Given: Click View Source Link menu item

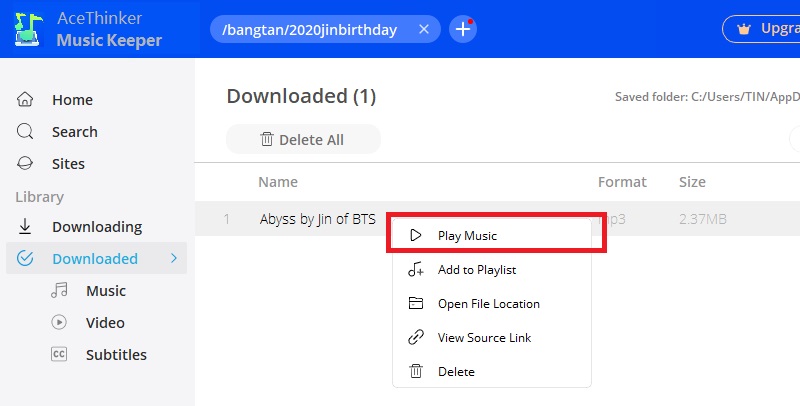Looking at the screenshot, I should (x=484, y=338).
